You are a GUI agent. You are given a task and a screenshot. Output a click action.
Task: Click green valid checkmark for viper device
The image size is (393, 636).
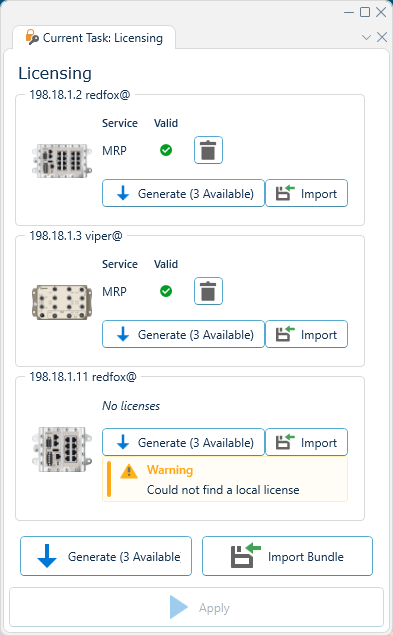tap(166, 291)
